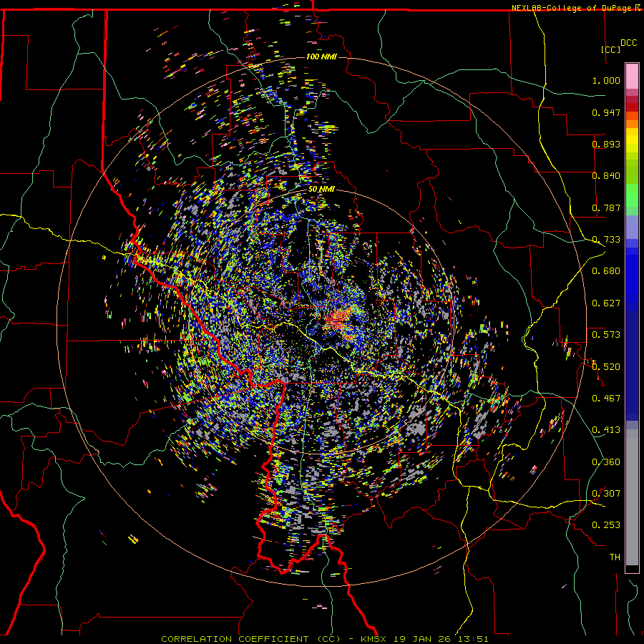Image resolution: width=644 pixels, height=644 pixels.
Task: Click the 0.947 legend value
Action: click(606, 112)
